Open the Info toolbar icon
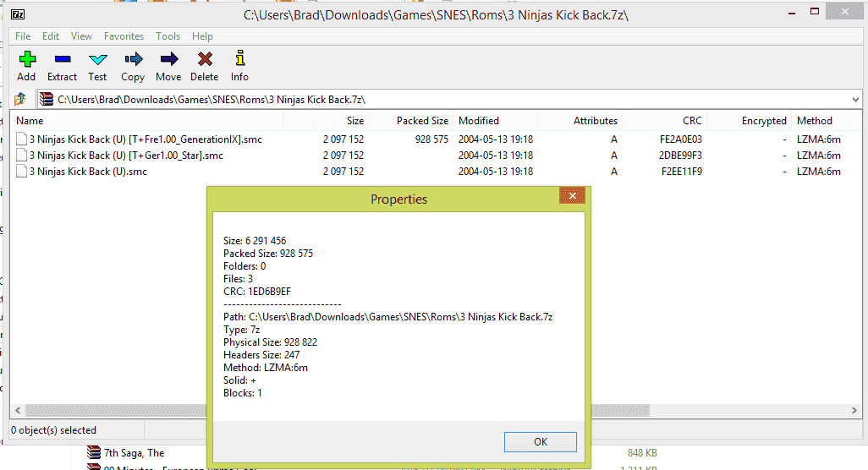This screenshot has height=470, width=868. 239,58
